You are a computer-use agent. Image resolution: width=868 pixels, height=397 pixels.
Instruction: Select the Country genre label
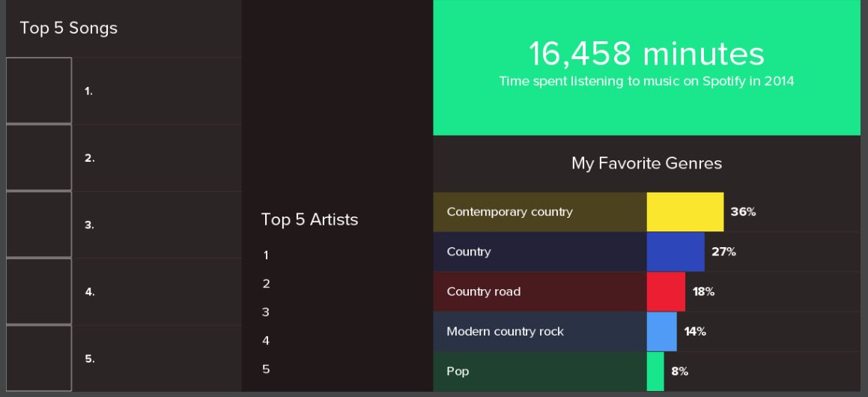point(469,252)
